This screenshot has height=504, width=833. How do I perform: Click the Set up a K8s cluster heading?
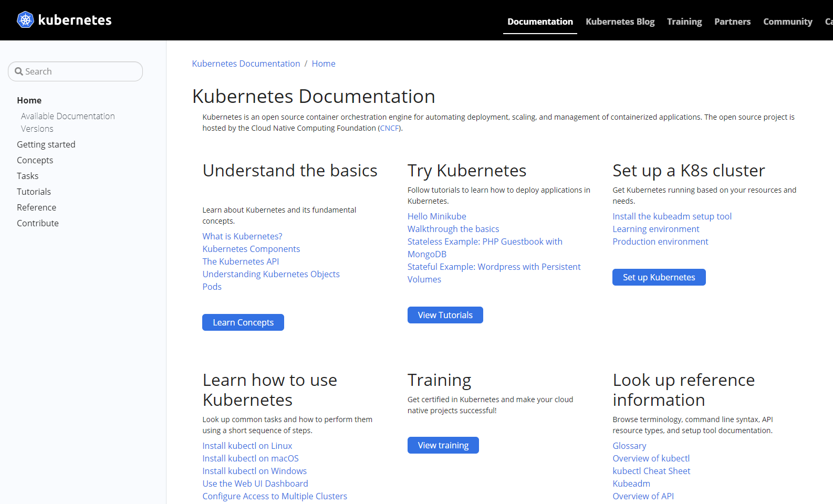coord(689,171)
